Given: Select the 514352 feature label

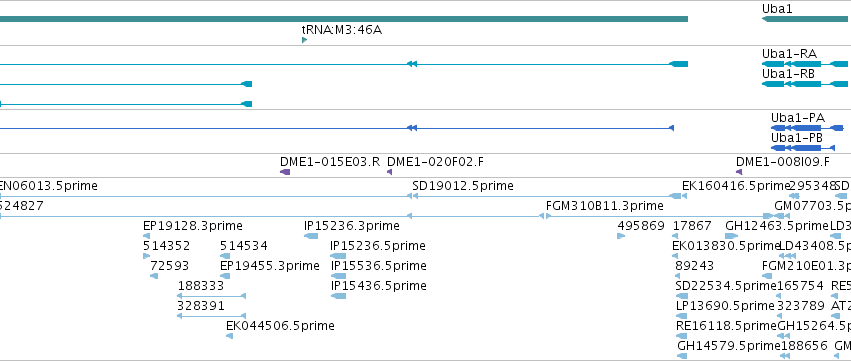Looking at the screenshot, I should tap(167, 246).
